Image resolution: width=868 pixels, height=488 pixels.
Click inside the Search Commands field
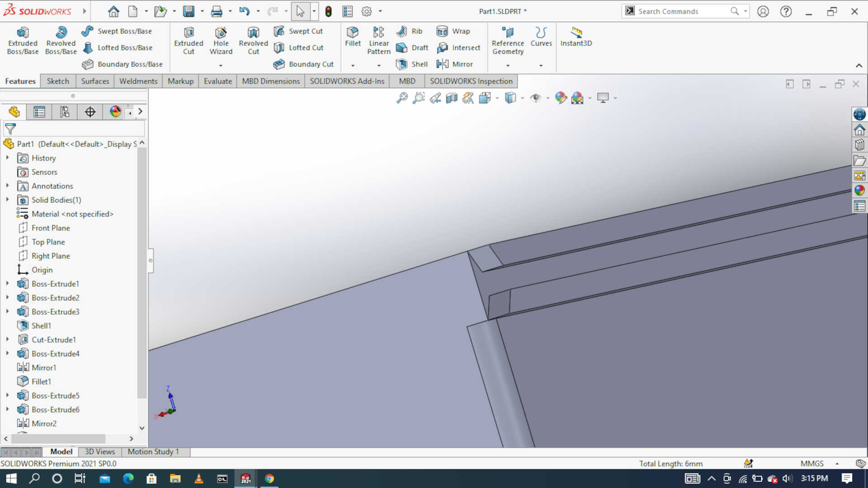pyautogui.click(x=678, y=11)
